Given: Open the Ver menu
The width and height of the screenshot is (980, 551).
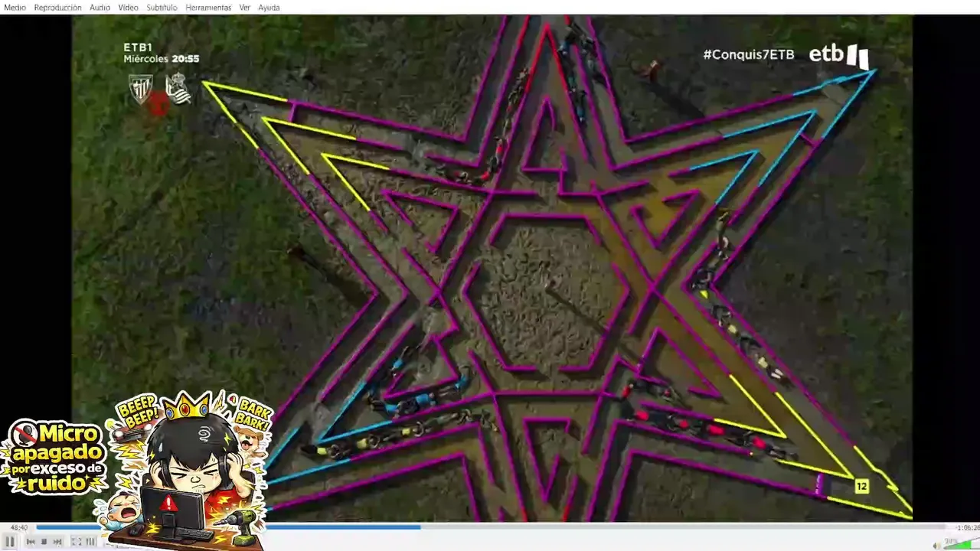Looking at the screenshot, I should tap(244, 7).
